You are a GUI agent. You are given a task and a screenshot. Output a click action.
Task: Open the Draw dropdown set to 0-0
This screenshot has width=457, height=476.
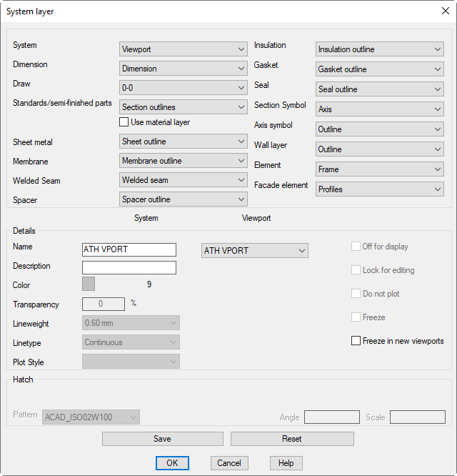point(183,88)
